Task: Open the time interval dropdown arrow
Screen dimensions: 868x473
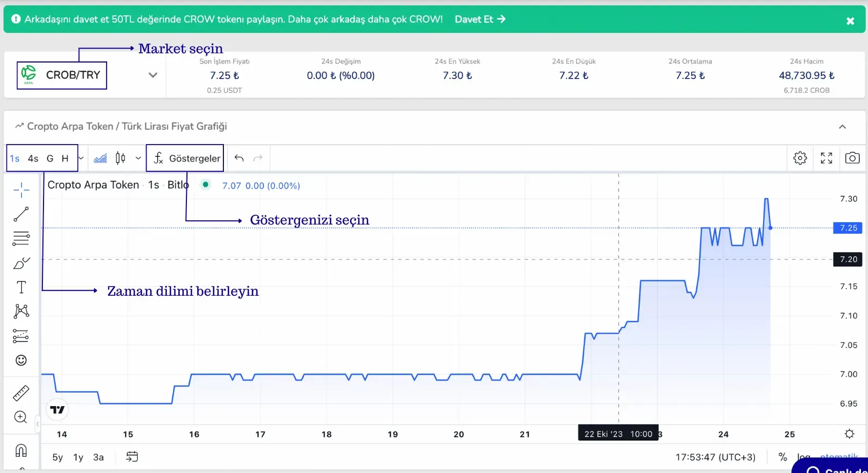Action: (x=81, y=158)
